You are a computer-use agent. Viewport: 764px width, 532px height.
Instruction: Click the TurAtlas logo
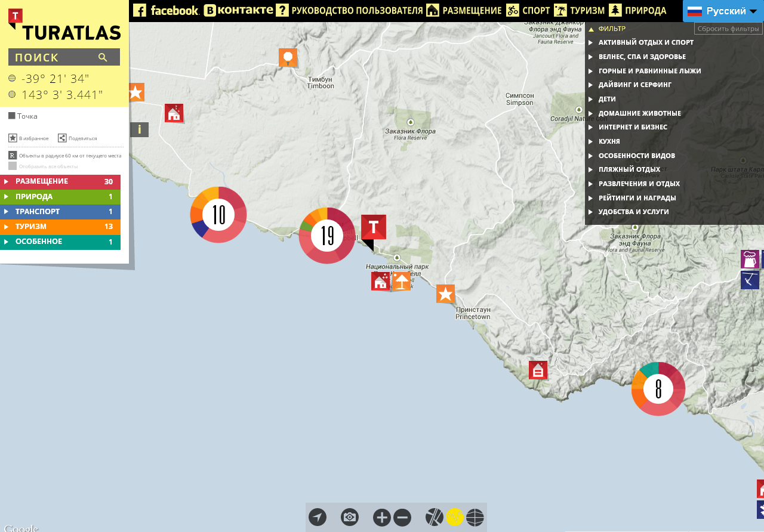coord(64,24)
